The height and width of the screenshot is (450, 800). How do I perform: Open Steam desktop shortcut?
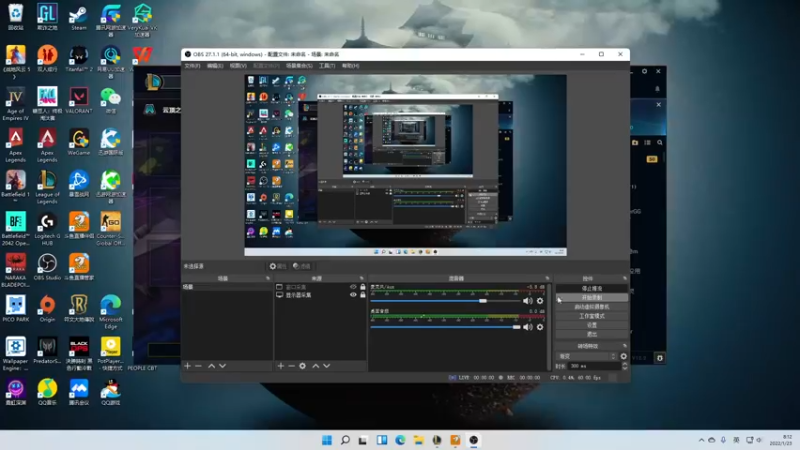79,17
